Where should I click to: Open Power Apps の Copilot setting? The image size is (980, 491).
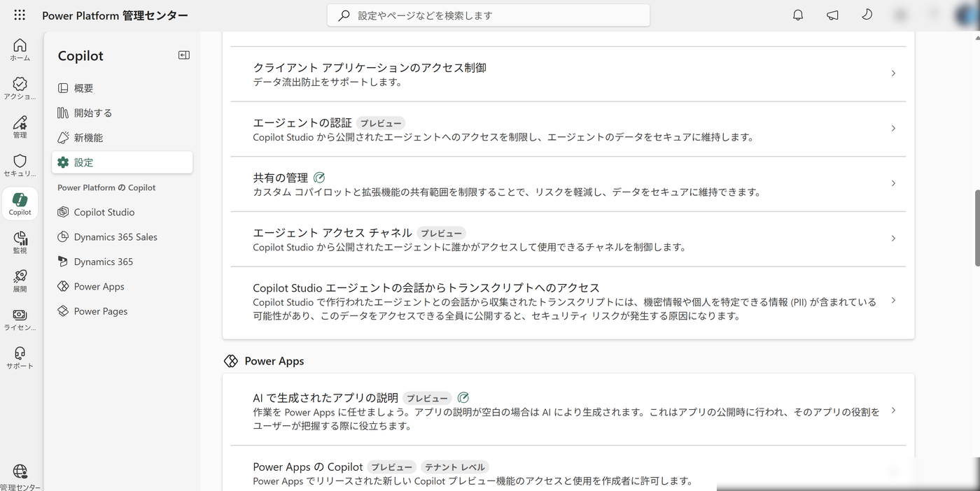pyautogui.click(x=568, y=473)
